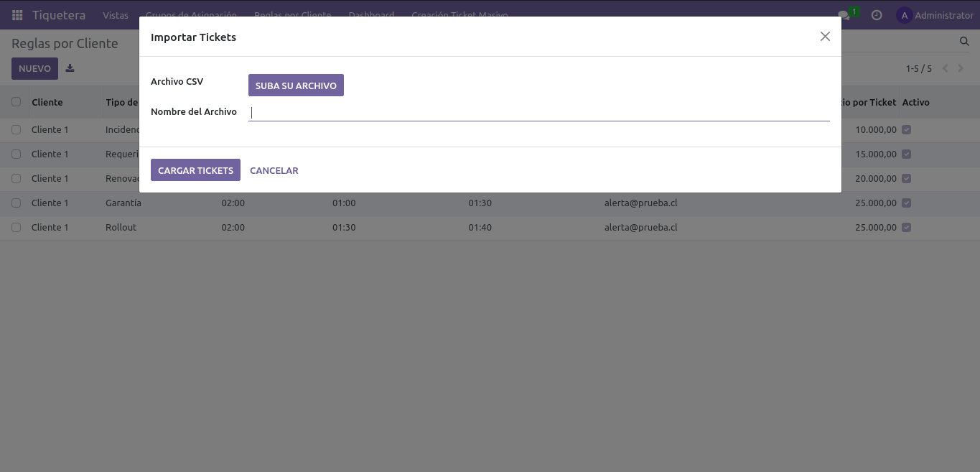
Task: Select the Garantía row checkbox
Action: pos(17,203)
